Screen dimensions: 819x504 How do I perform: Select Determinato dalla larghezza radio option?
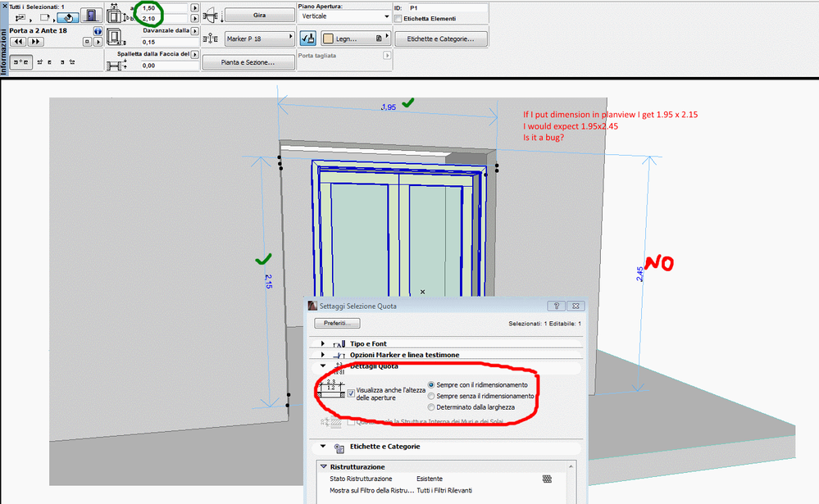point(431,407)
